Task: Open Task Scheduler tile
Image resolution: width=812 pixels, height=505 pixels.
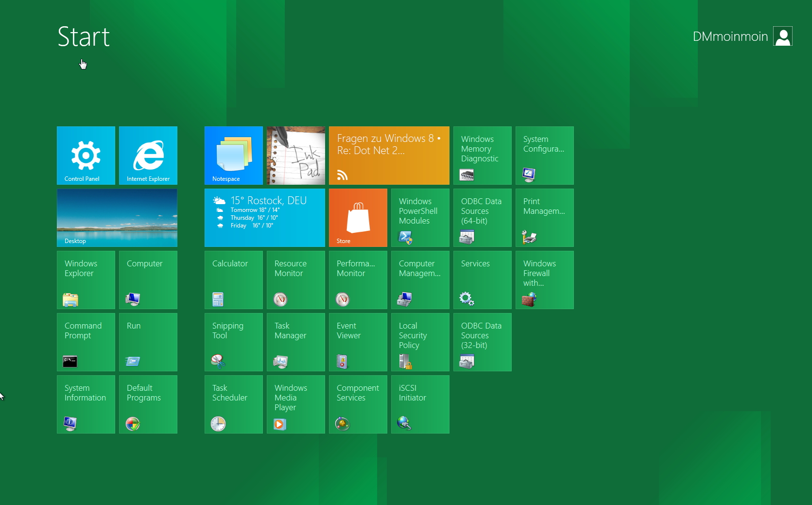Action: [x=234, y=404]
